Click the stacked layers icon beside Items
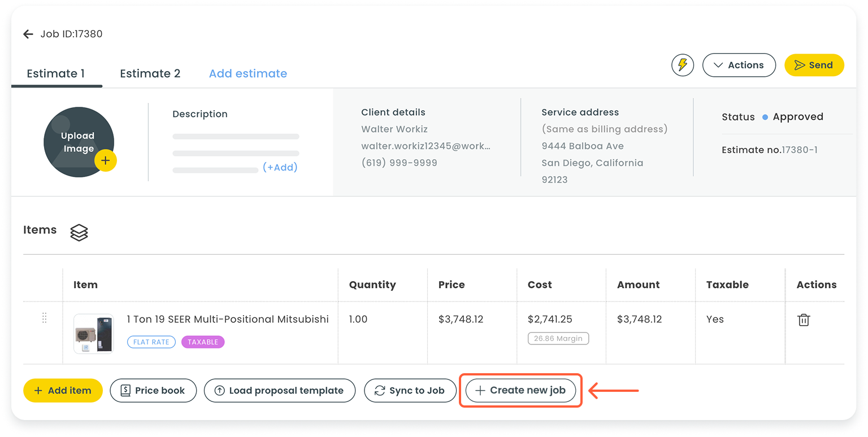 pyautogui.click(x=79, y=232)
